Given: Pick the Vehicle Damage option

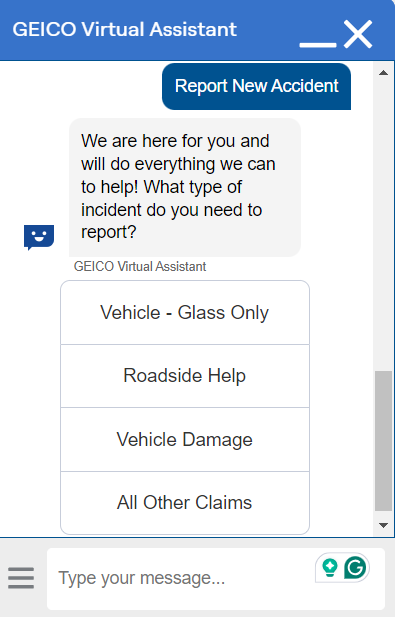Looking at the screenshot, I should click(185, 440).
